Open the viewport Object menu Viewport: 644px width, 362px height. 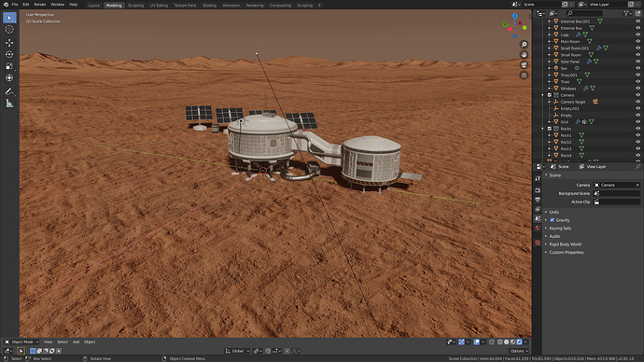(x=90, y=341)
